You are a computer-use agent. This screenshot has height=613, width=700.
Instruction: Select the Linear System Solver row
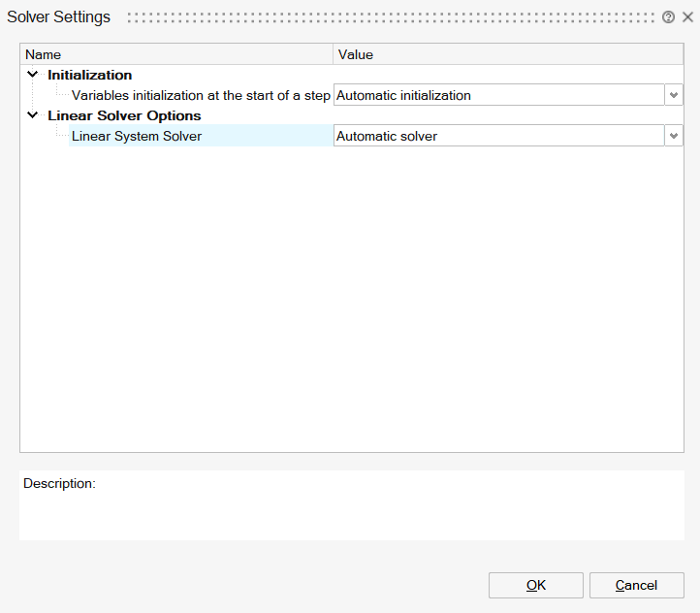tap(137, 136)
